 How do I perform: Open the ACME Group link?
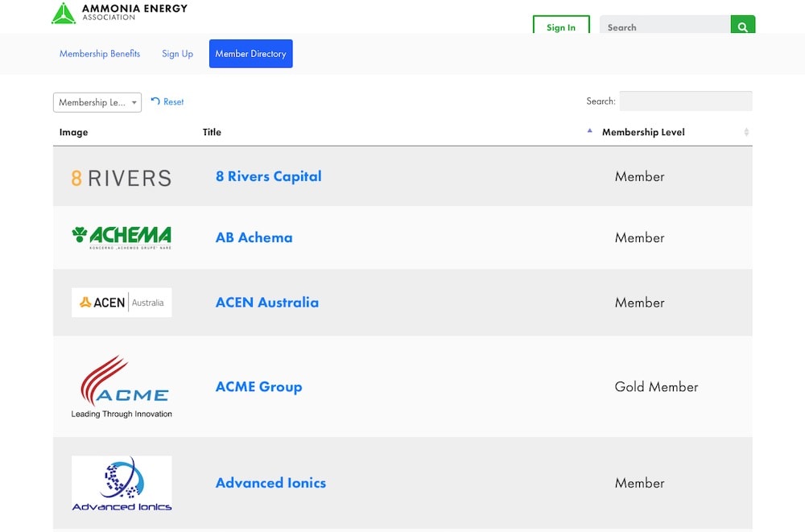tap(258, 386)
